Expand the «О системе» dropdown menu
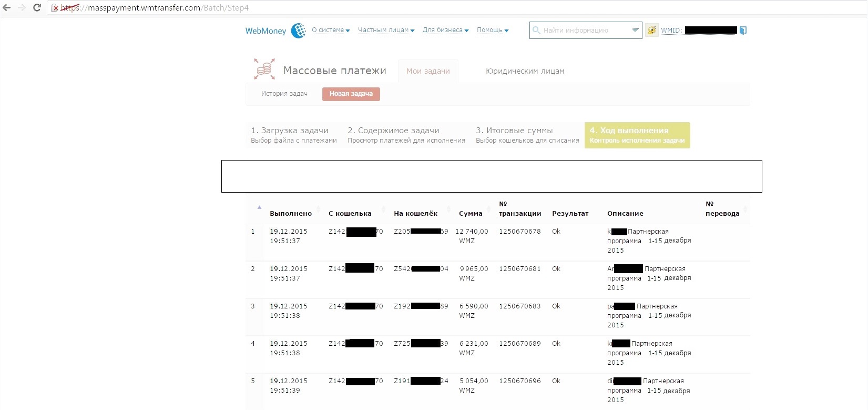The width and height of the screenshot is (868, 410). [x=331, y=31]
